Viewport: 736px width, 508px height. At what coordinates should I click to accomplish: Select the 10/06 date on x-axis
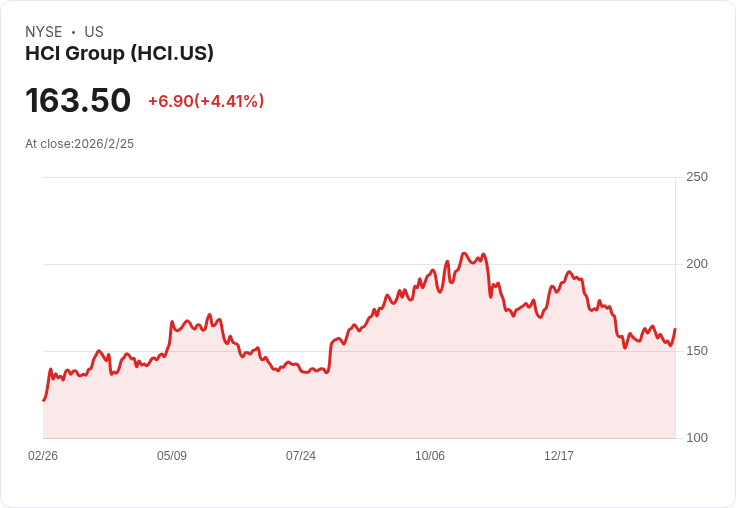click(x=429, y=455)
